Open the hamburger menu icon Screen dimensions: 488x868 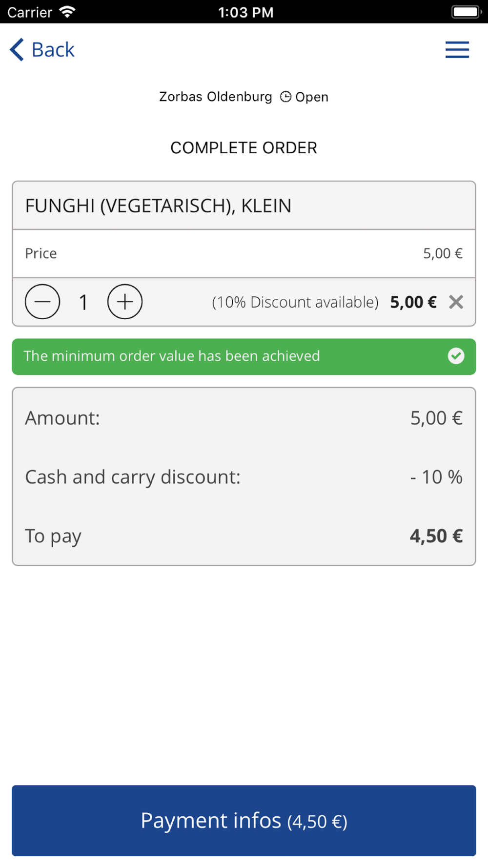click(x=457, y=50)
